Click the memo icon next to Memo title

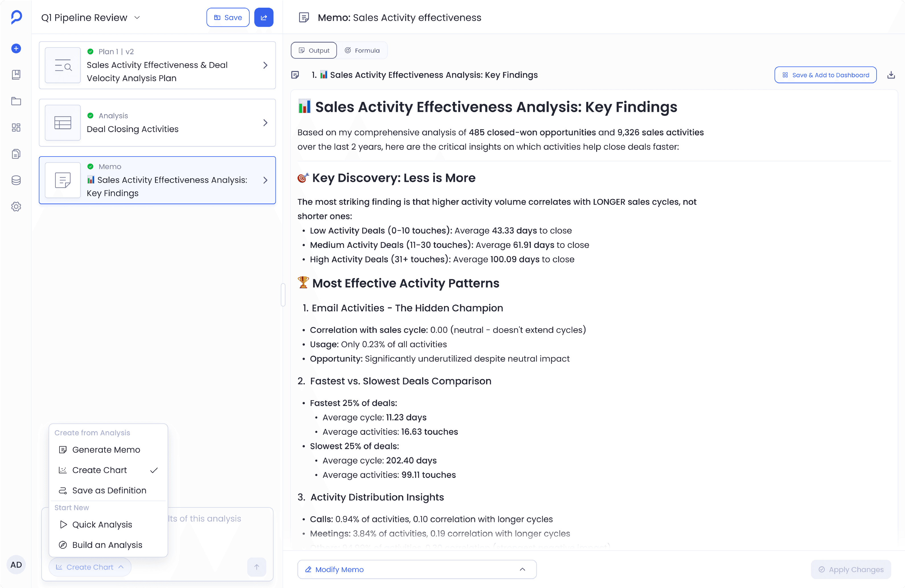click(303, 17)
